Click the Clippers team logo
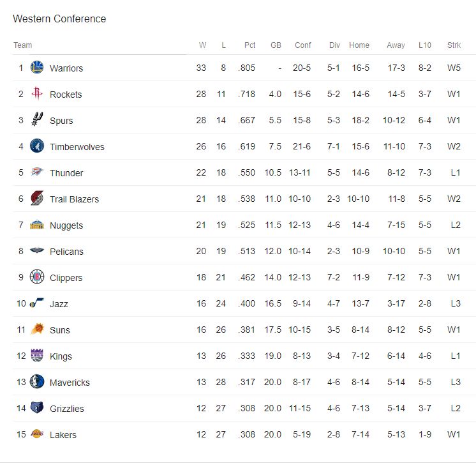Screen dimensions: 476x463 tap(37, 277)
